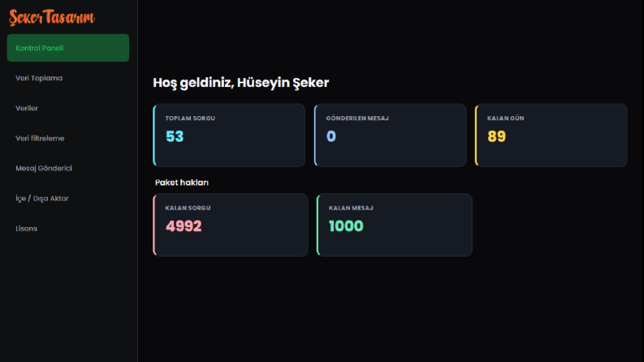Click the Toplam Sorgu card
Image resolution: width=644 pixels, height=362 pixels.
click(229, 136)
